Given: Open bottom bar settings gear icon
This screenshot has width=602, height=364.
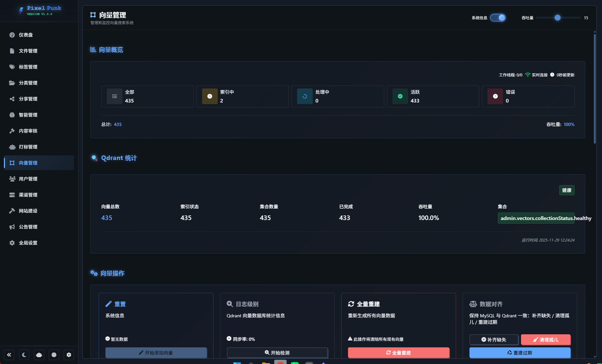Looking at the screenshot, I should click(69, 355).
